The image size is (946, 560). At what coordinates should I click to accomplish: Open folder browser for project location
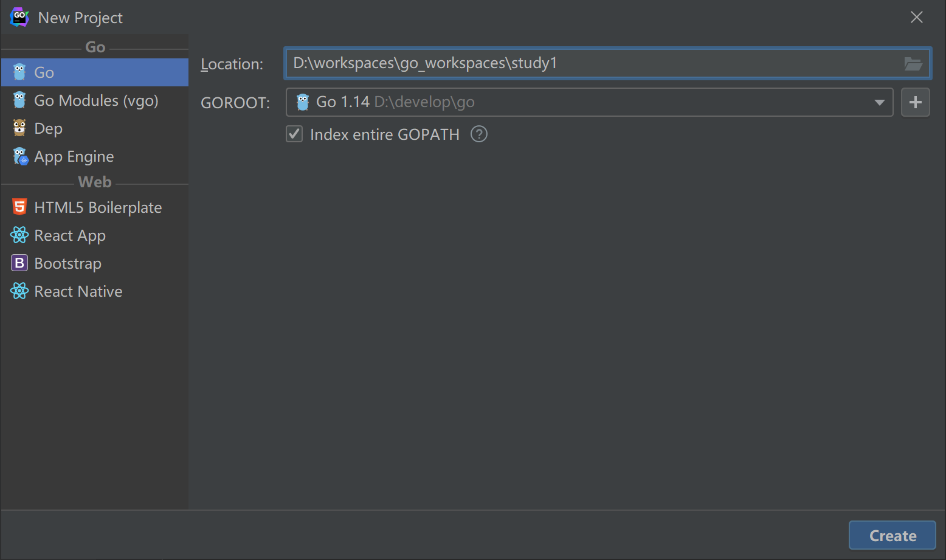[913, 64]
